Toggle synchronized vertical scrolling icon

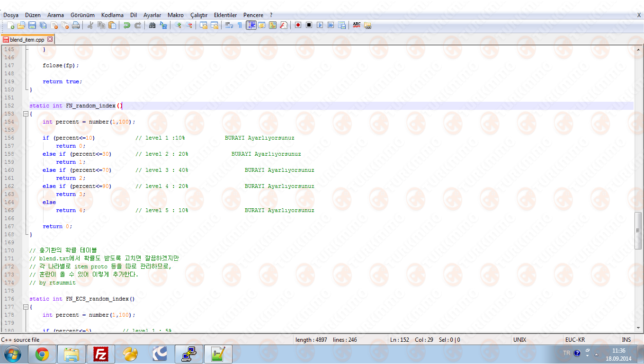203,25
